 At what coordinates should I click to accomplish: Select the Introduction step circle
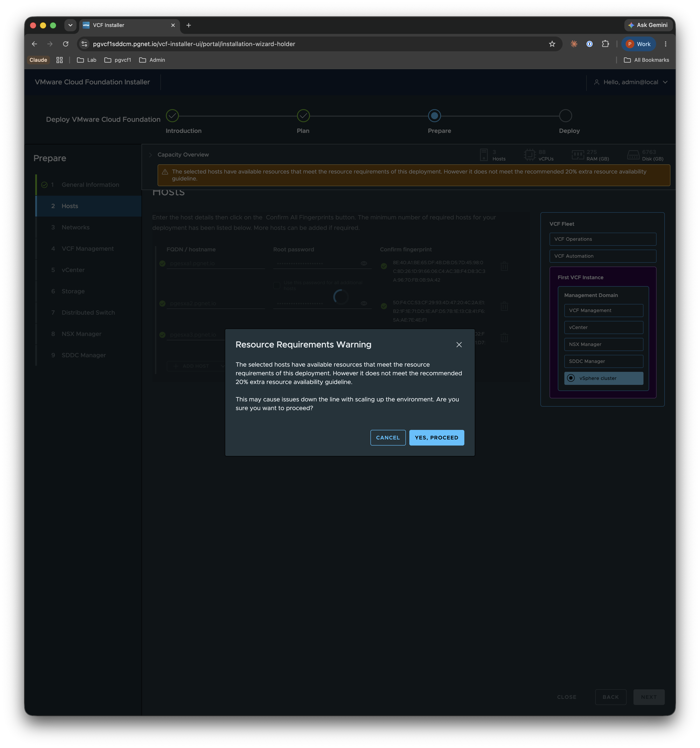(x=172, y=116)
